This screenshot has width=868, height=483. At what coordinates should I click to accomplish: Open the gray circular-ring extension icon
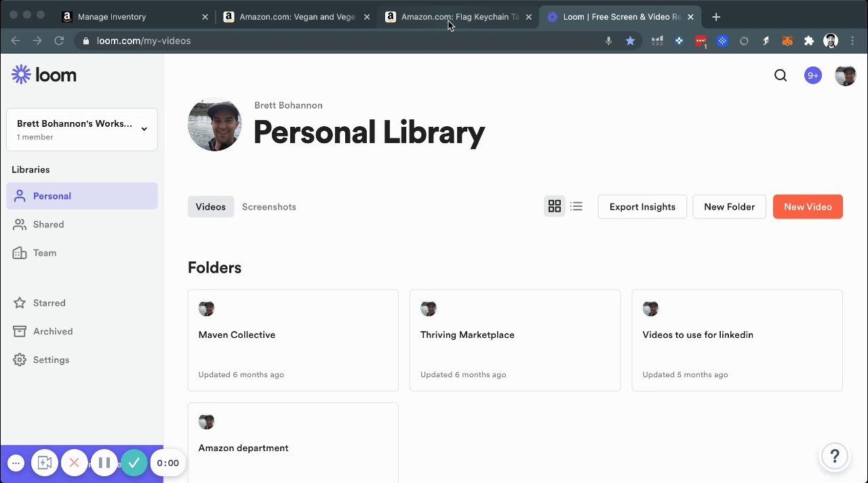coord(744,41)
